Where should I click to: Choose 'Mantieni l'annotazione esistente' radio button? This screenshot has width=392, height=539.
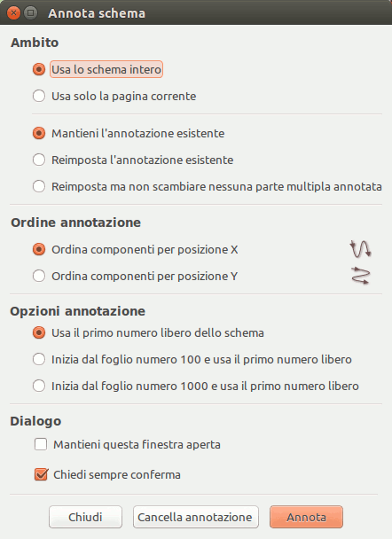(x=39, y=133)
